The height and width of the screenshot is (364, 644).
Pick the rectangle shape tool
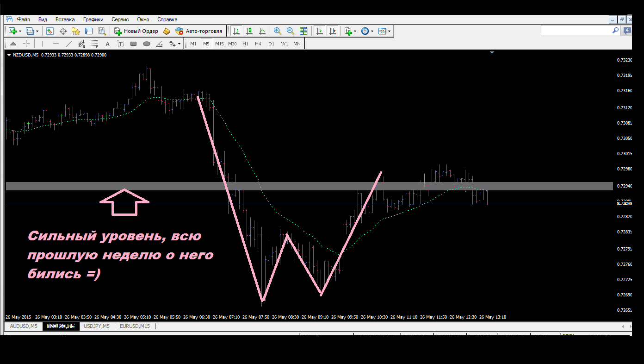coord(134,44)
